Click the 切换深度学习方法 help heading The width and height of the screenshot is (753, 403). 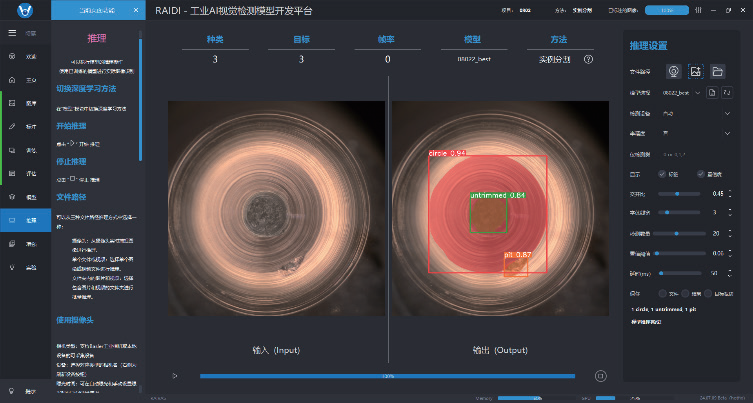[x=86, y=89]
